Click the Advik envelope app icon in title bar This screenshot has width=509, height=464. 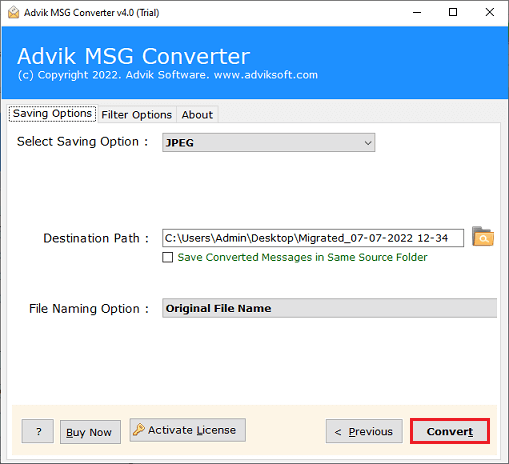tap(14, 13)
